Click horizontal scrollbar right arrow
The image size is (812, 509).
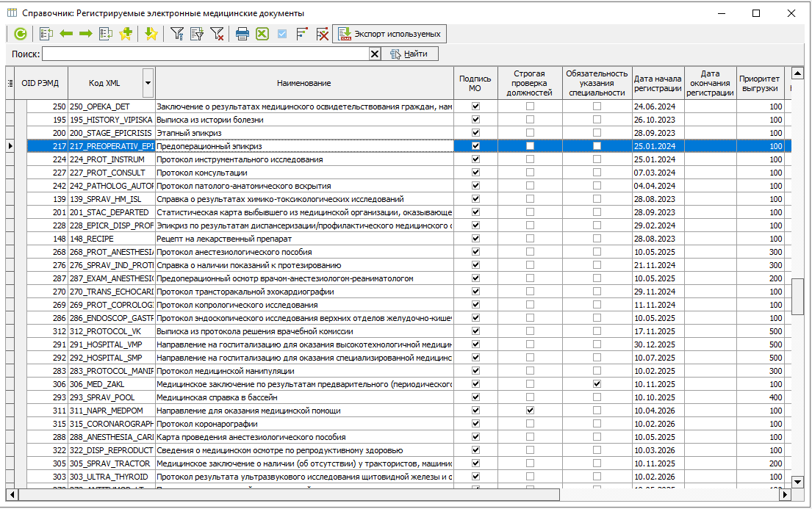(x=785, y=494)
